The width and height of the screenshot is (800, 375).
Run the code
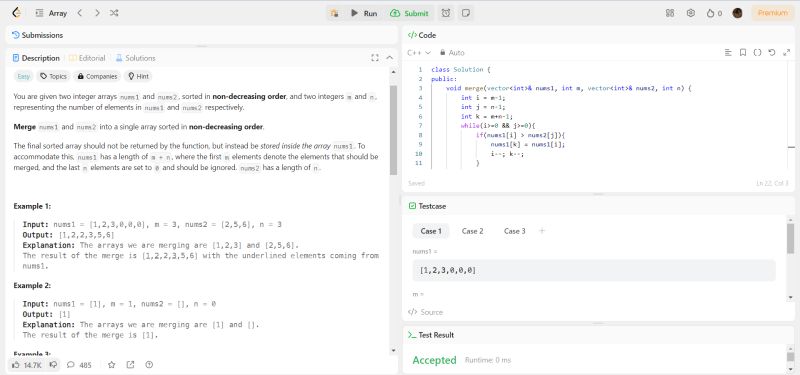364,13
